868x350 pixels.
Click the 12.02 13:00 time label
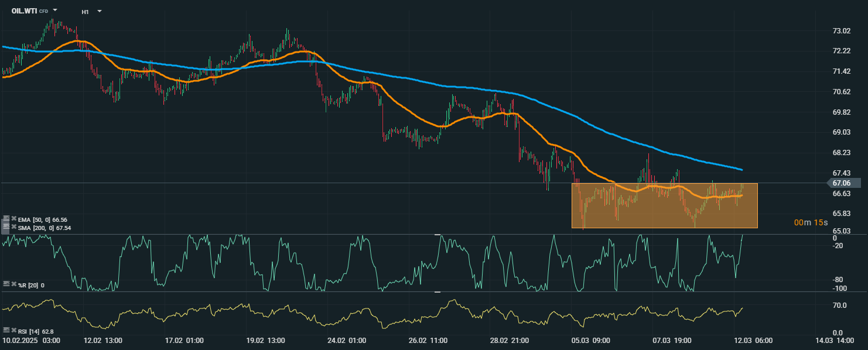tap(102, 340)
